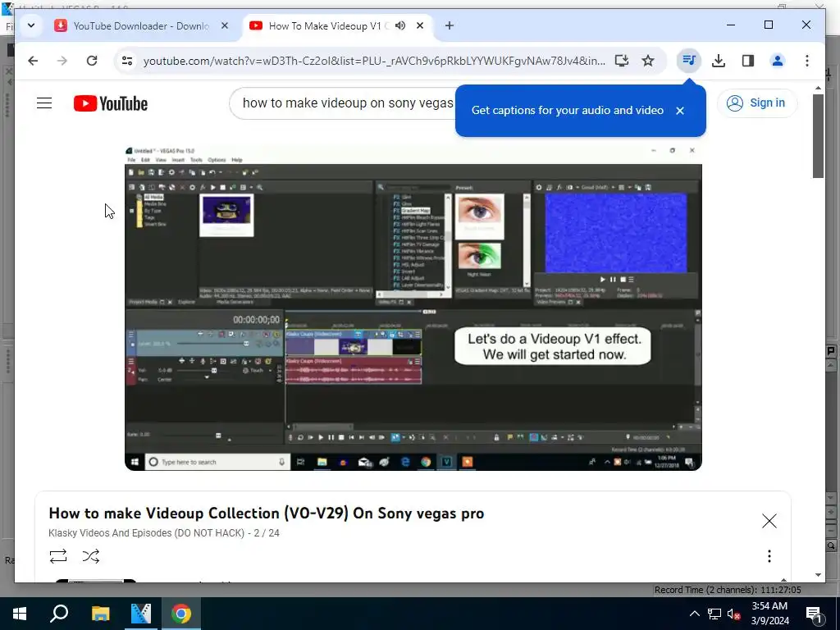
Task: Open the Chrome three-dot menu
Action: pyautogui.click(x=807, y=61)
